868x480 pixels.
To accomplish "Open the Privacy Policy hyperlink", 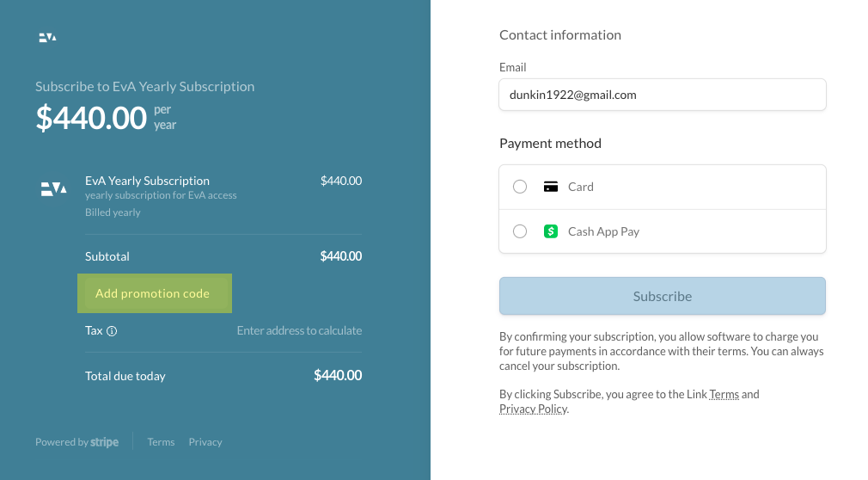I will (533, 409).
